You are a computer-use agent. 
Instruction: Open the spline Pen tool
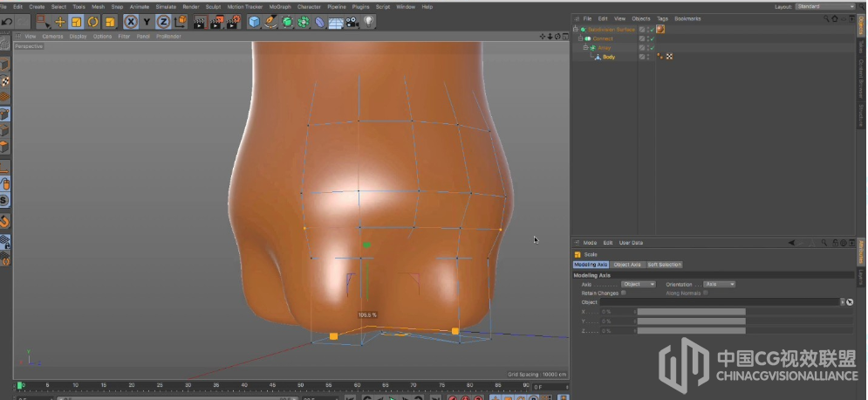click(270, 22)
